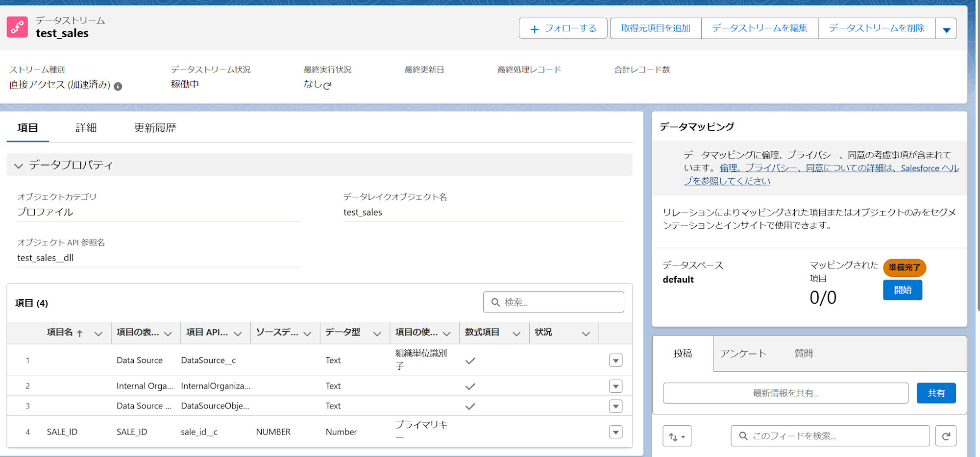Open row action menu for SALE_ID row
980x457 pixels.
(615, 432)
